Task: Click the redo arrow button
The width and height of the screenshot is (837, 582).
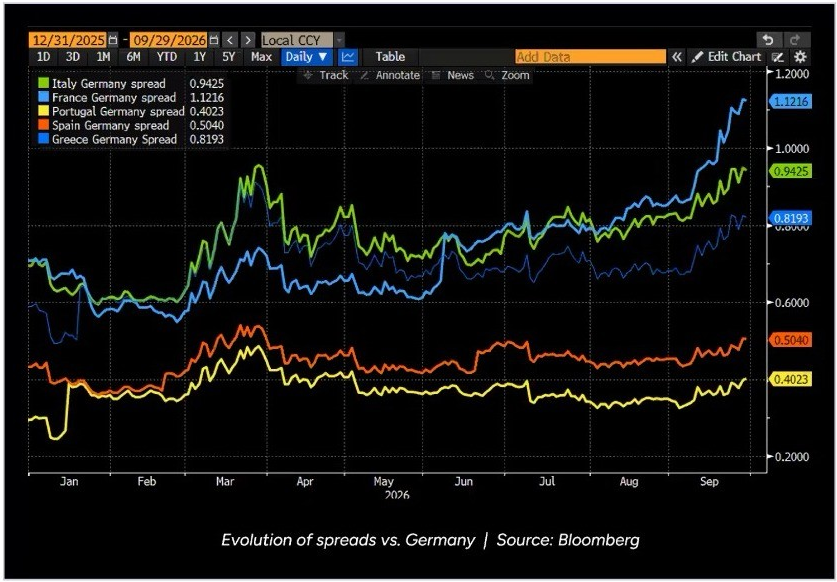Action: [795, 40]
